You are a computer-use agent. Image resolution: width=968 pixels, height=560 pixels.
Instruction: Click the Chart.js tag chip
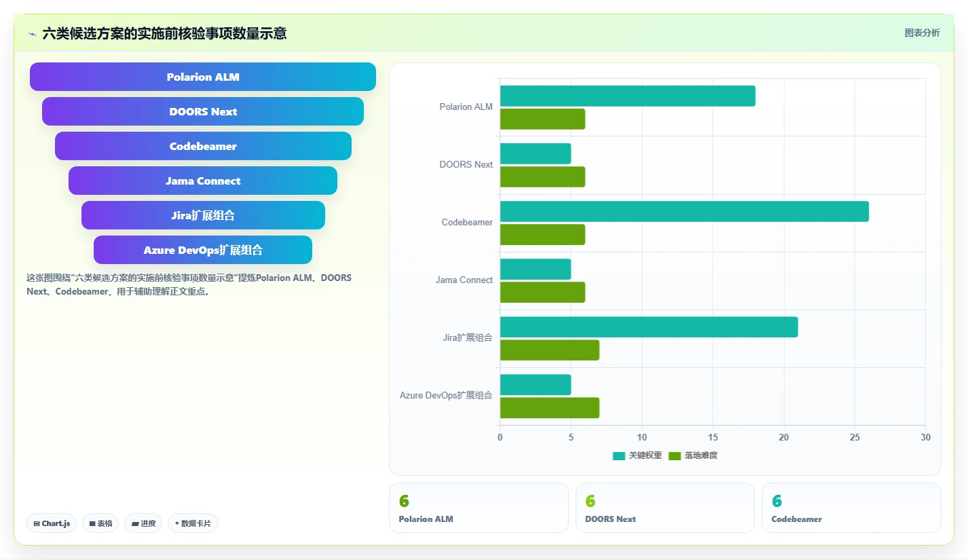coord(52,523)
